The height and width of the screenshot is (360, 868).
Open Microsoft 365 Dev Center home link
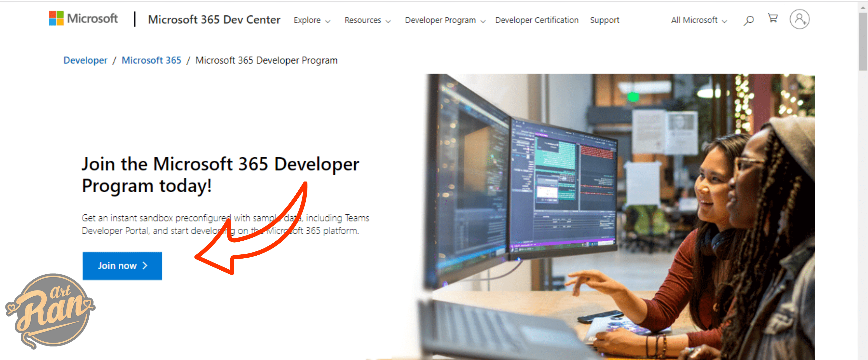click(x=214, y=20)
